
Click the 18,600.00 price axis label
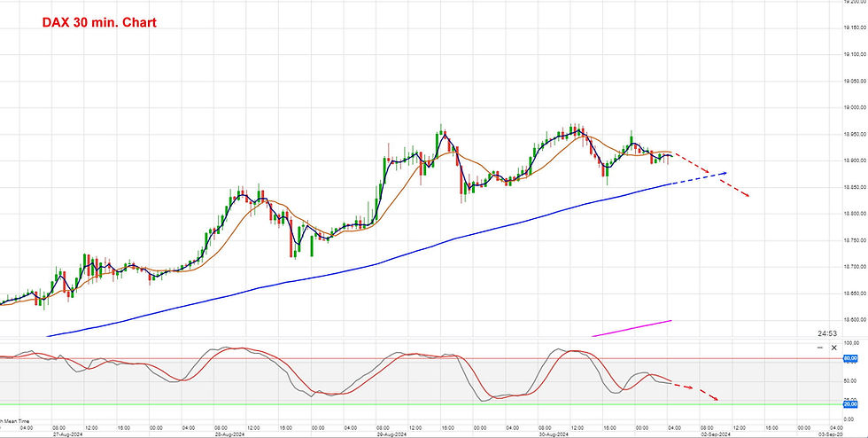(854, 320)
